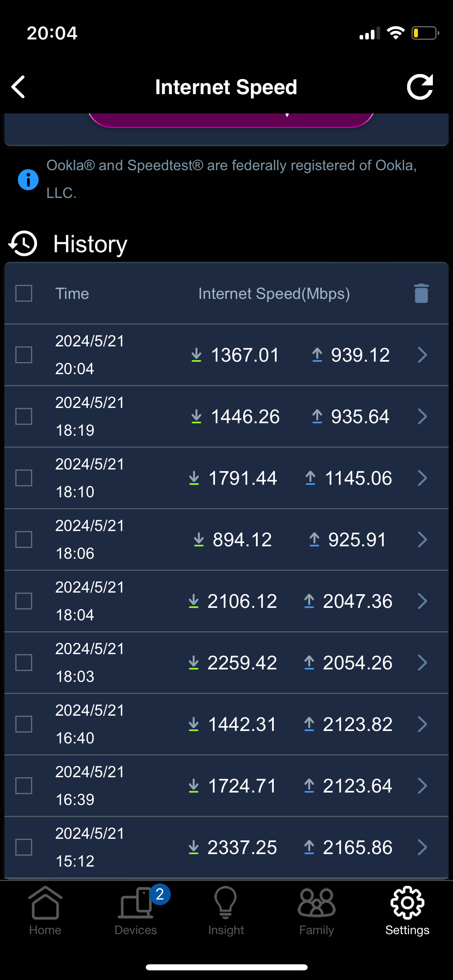Viewport: 453px width, 980px height.
Task: Expand details of the 15:12 test
Action: [x=422, y=847]
